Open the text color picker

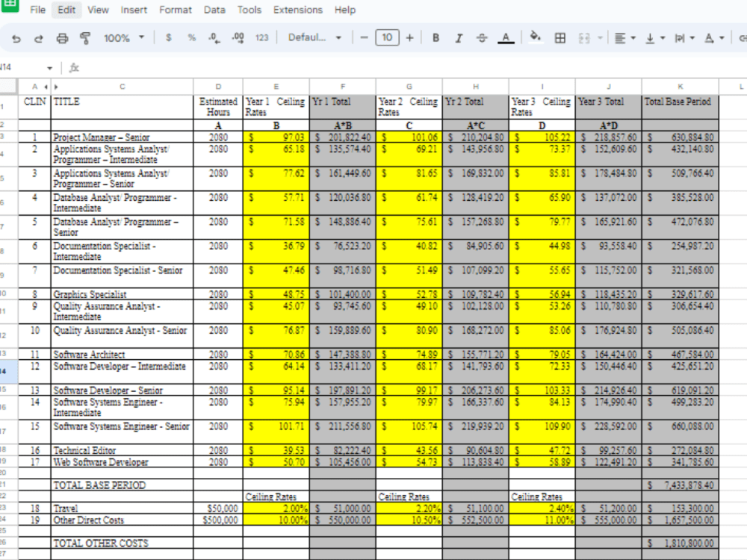[x=506, y=38]
